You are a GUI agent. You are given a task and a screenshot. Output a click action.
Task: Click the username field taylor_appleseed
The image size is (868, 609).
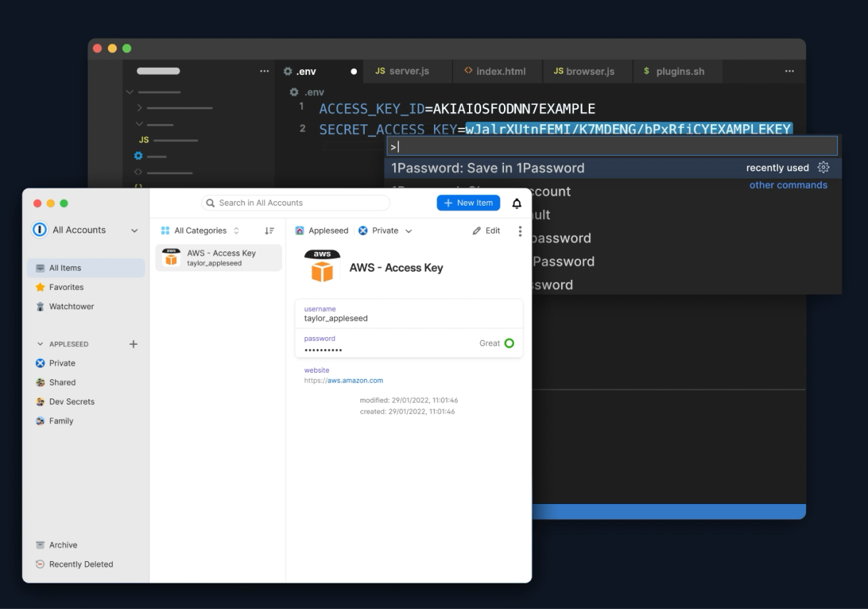tap(409, 314)
